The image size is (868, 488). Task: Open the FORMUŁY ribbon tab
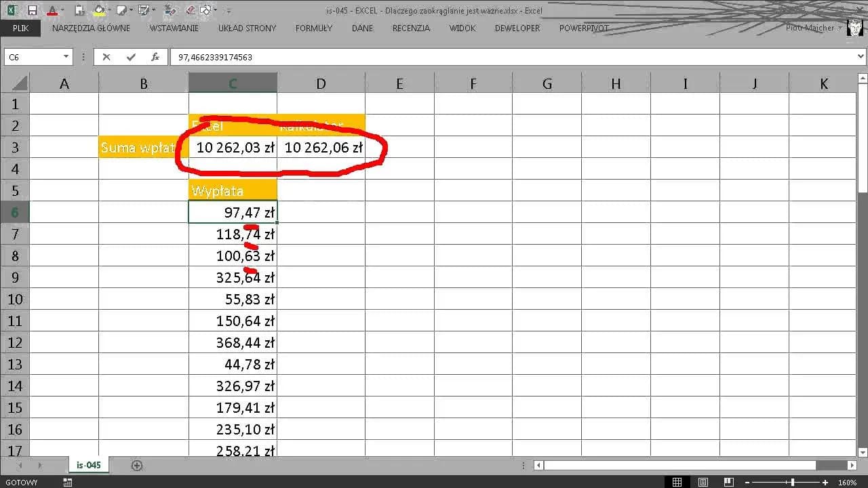pos(313,28)
